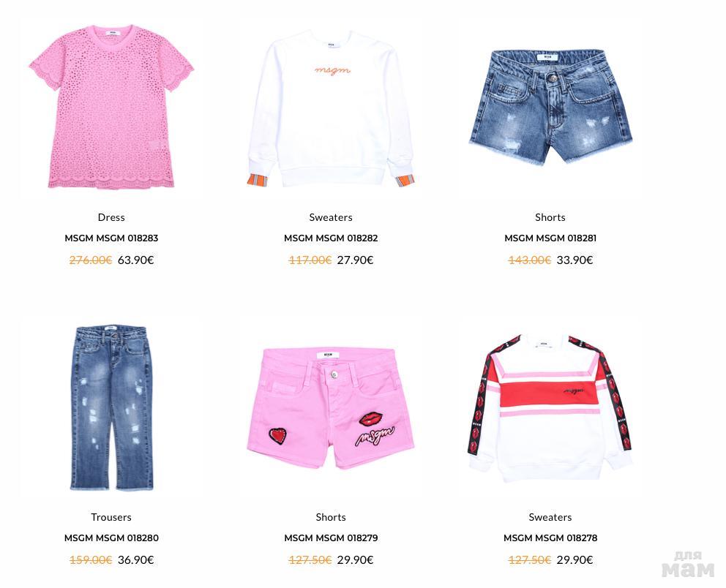Click the MSGM MSGM 018278 product title
Screen dimensions: 726x588
pyautogui.click(x=550, y=538)
